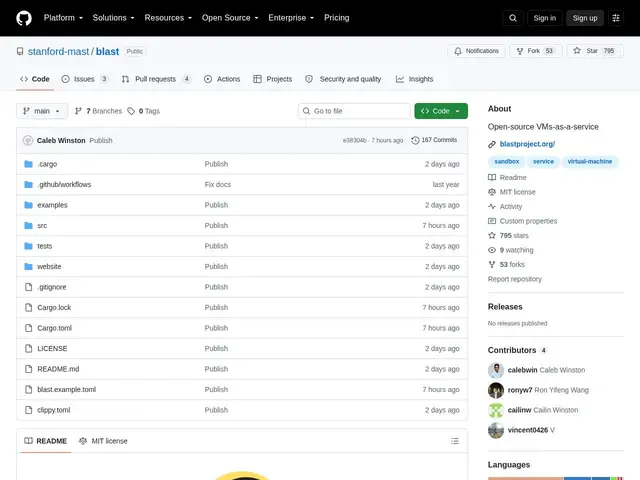Open calebwin's contributor avatar
This screenshot has width=640, height=480.
(496, 370)
